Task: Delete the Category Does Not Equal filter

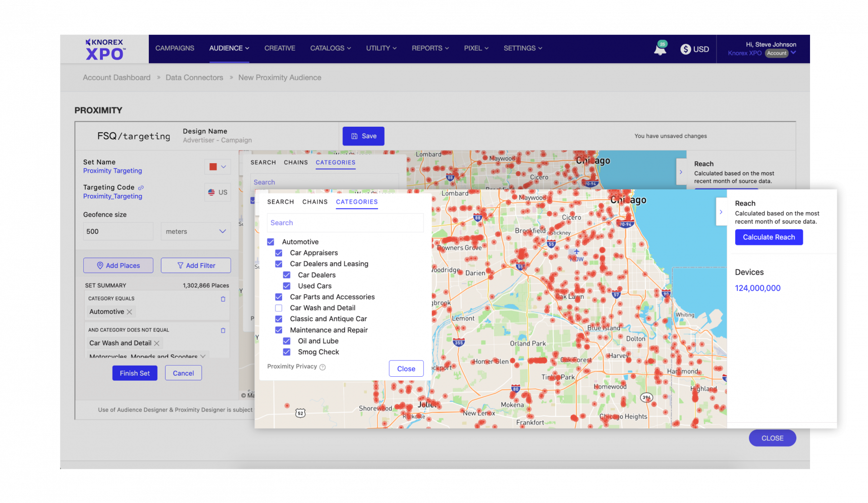Action: 223,330
